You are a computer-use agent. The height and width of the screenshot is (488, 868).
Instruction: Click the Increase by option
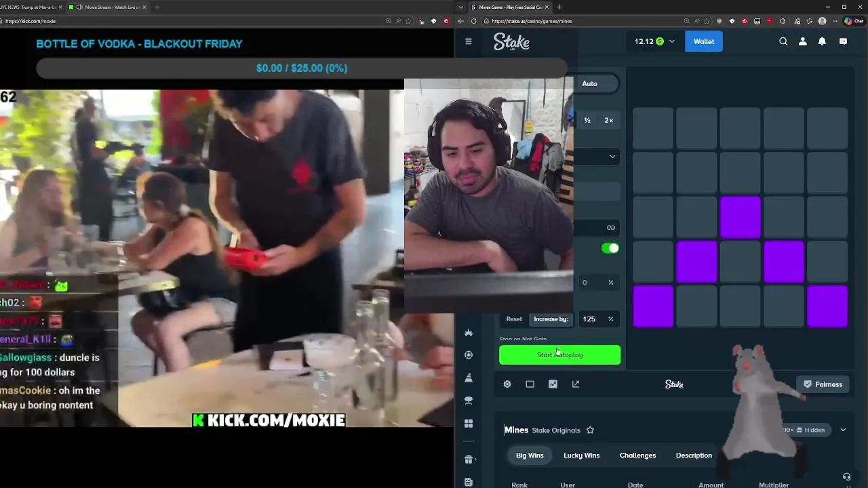551,319
